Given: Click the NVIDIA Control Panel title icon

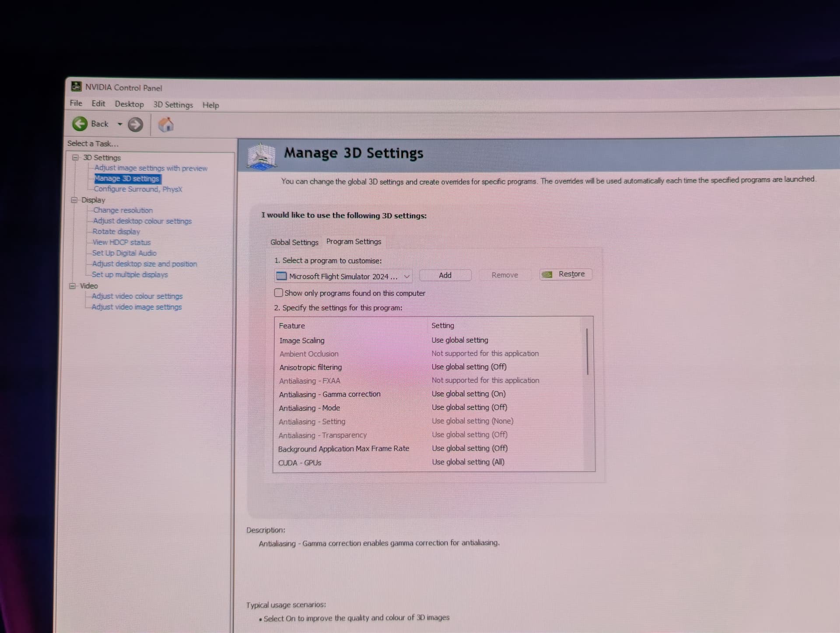Looking at the screenshot, I should (76, 87).
